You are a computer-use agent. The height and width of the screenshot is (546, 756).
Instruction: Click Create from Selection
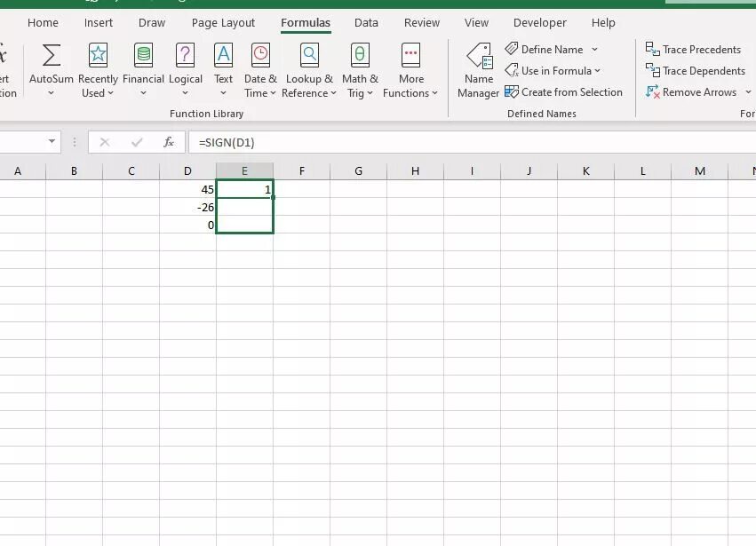(563, 92)
